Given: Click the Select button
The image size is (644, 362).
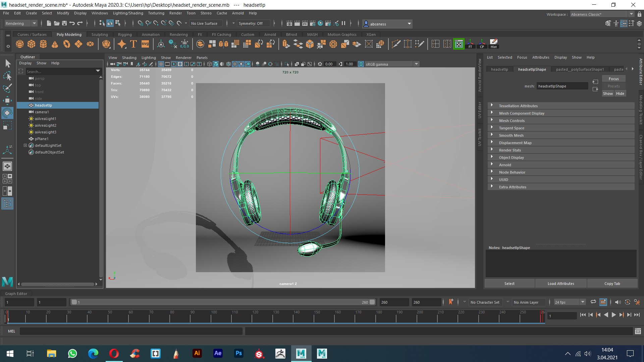Looking at the screenshot, I should point(509,284).
